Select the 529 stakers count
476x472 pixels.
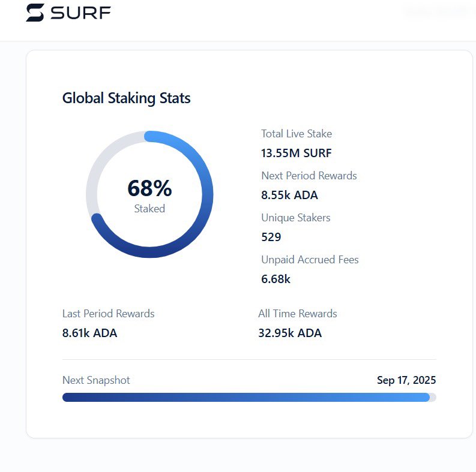(271, 237)
